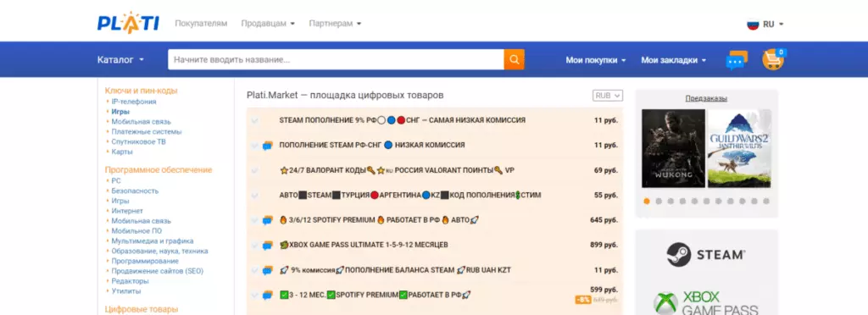Screen dimensions: 868x315
Task: Open Утилиты category
Action: click(125, 290)
